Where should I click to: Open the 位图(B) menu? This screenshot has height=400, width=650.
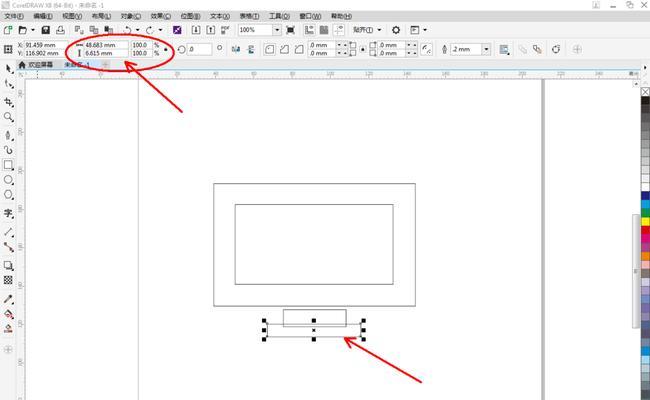point(190,16)
